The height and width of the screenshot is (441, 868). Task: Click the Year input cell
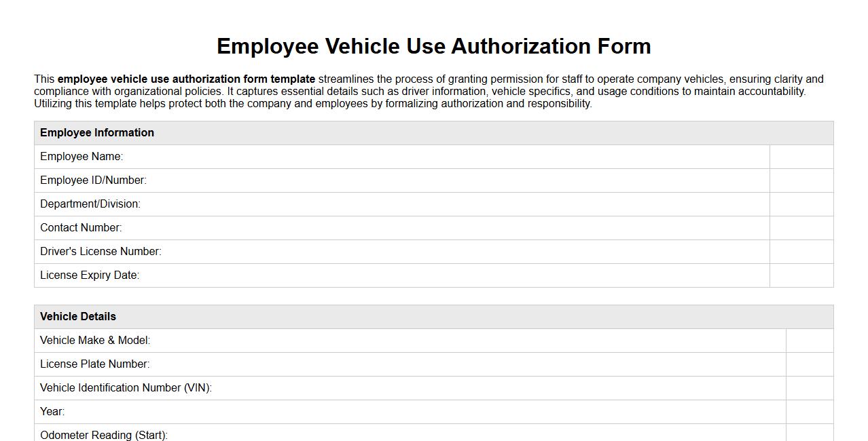810,411
